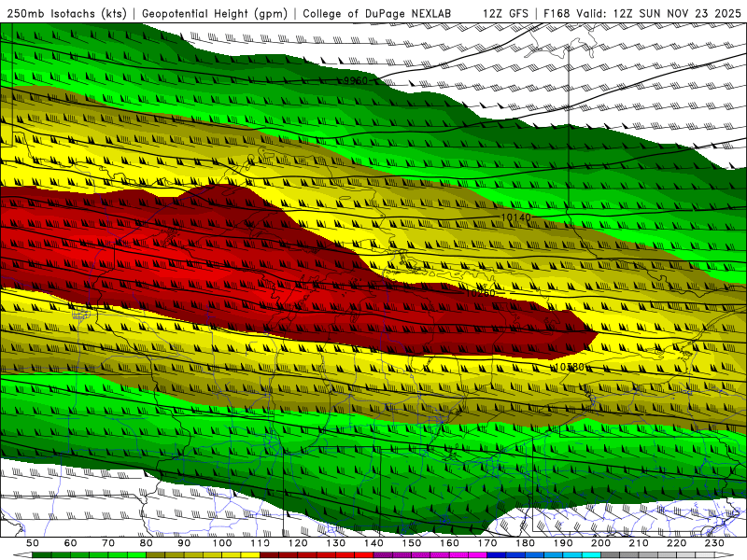Viewport: 747px width, 560px height.
Task: Click the legend value 60
Action: [70, 543]
